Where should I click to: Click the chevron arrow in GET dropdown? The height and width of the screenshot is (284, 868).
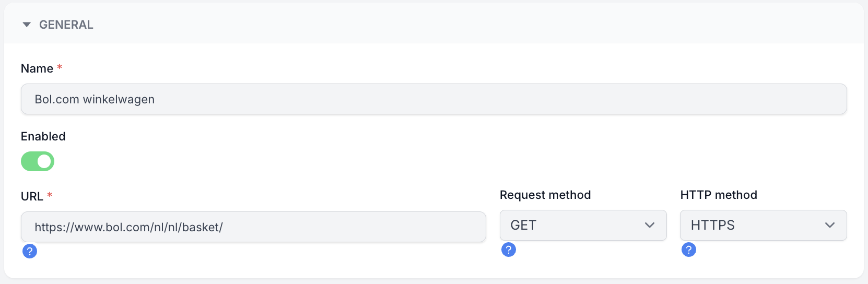pyautogui.click(x=650, y=225)
